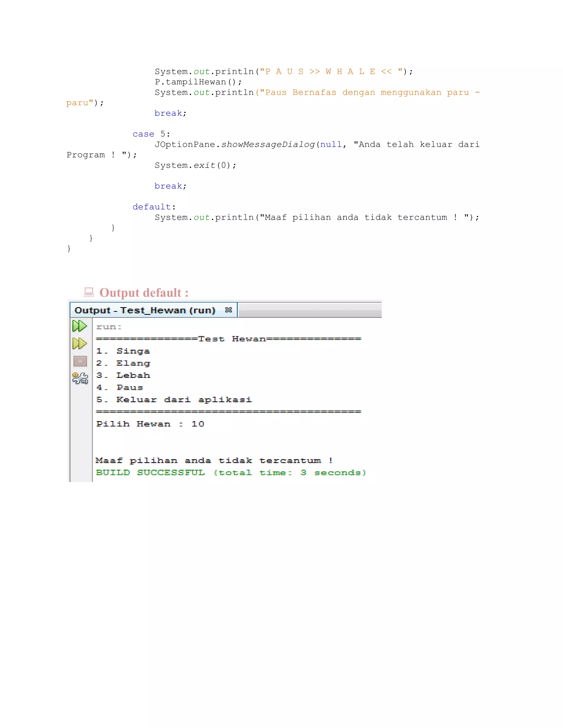
Task: Click the 'P A U S >> W H A L E <<' string
Action: coord(331,72)
